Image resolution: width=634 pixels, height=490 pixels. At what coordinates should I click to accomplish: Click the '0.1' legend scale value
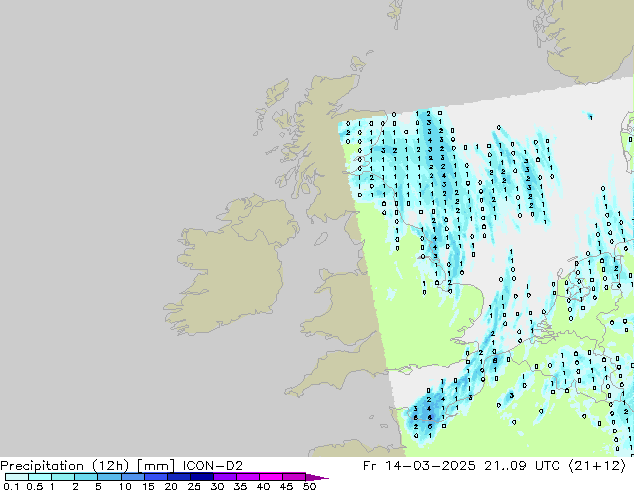(11, 486)
